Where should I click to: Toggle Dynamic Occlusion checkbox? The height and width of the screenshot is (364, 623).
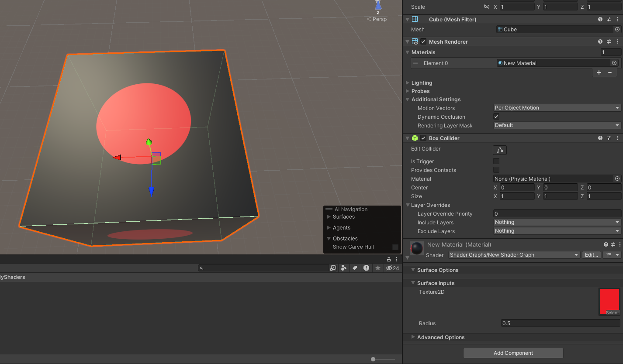(496, 117)
